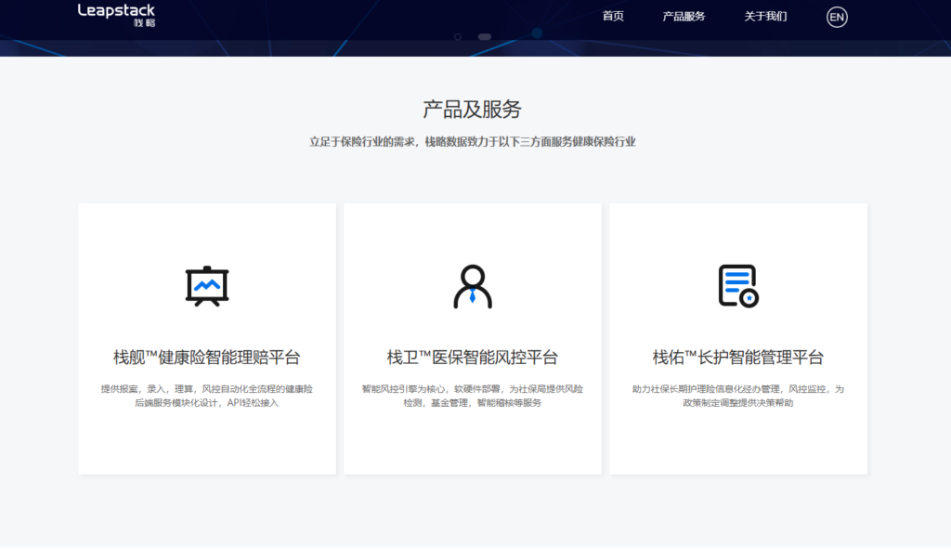Open the 产品服务 navigation menu item

click(x=684, y=17)
